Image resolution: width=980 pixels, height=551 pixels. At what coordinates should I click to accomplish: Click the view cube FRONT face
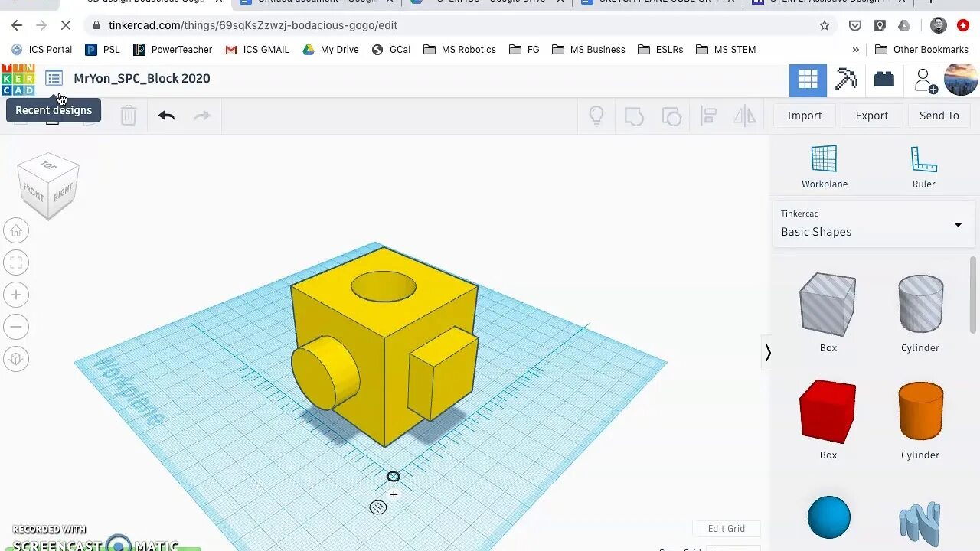(34, 193)
